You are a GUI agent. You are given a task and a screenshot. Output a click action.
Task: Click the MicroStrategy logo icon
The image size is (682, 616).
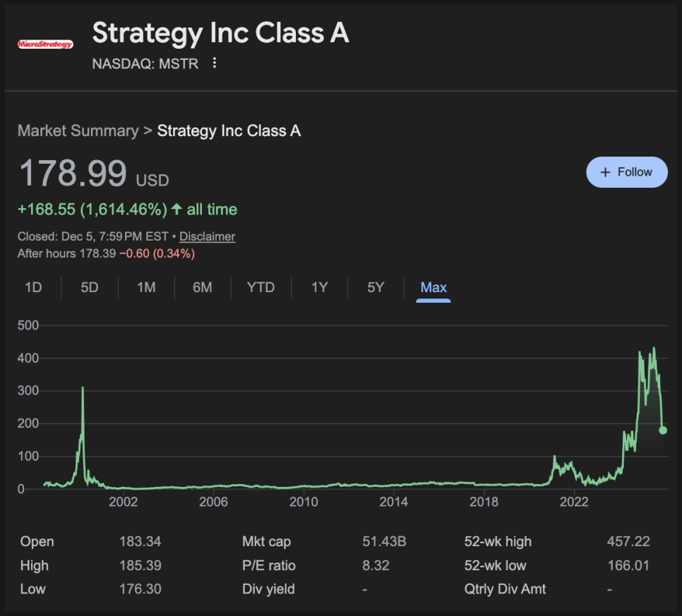(x=45, y=44)
